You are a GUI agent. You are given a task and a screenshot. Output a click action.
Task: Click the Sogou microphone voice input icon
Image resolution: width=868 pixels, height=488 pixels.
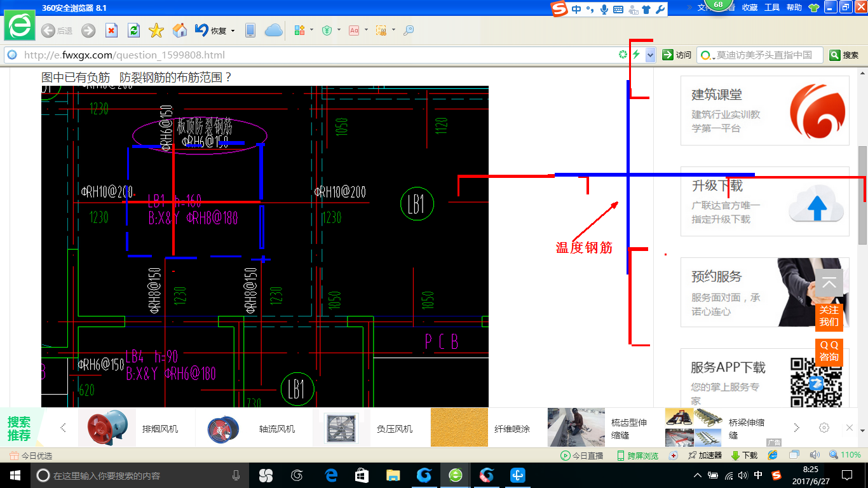(x=604, y=9)
